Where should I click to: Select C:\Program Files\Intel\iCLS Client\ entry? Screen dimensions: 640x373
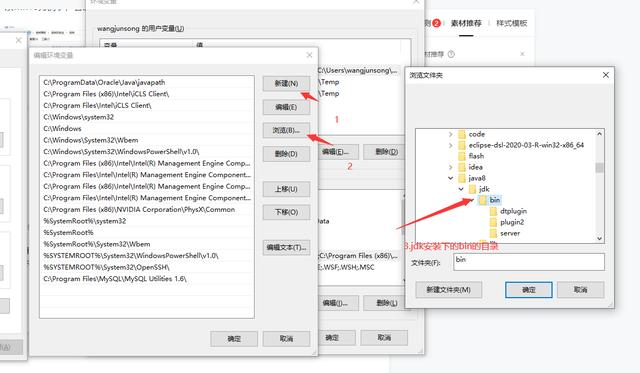click(147, 105)
